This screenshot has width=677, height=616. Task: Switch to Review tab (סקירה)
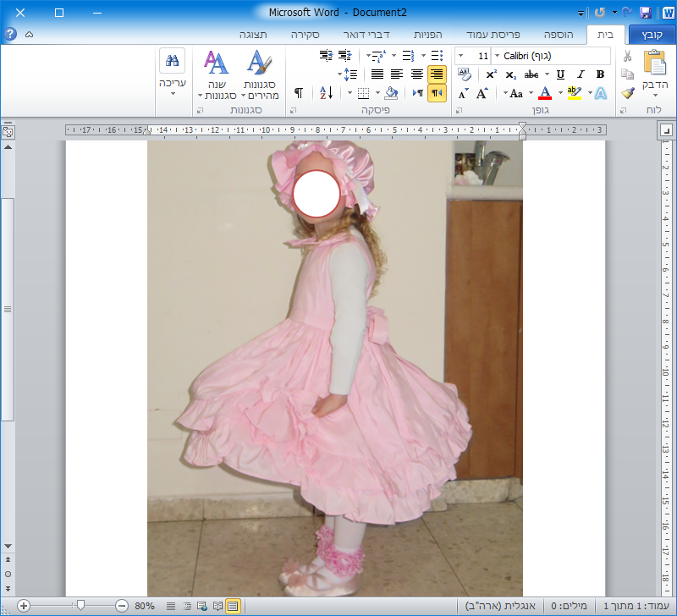[305, 35]
